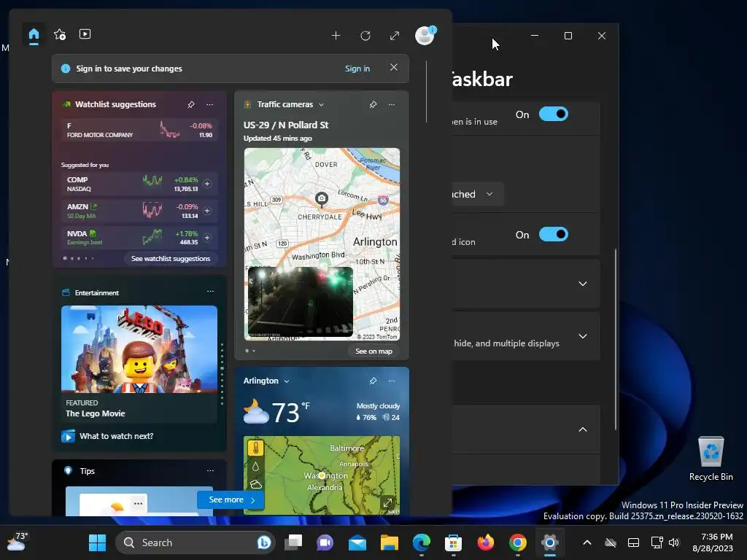Switch to the Watch video tab

pyautogui.click(x=85, y=34)
